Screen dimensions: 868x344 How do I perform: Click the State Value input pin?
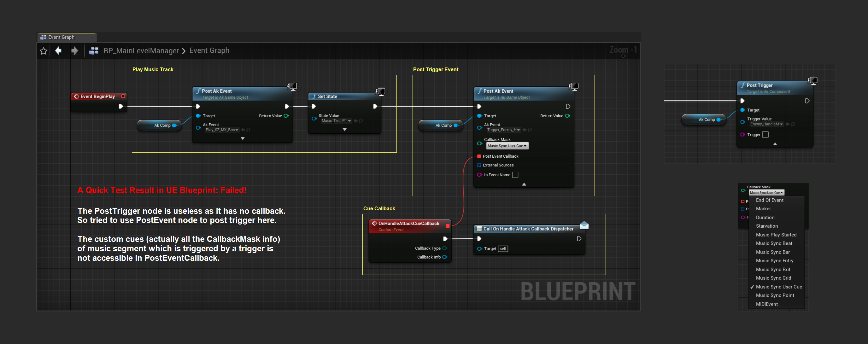pyautogui.click(x=314, y=119)
